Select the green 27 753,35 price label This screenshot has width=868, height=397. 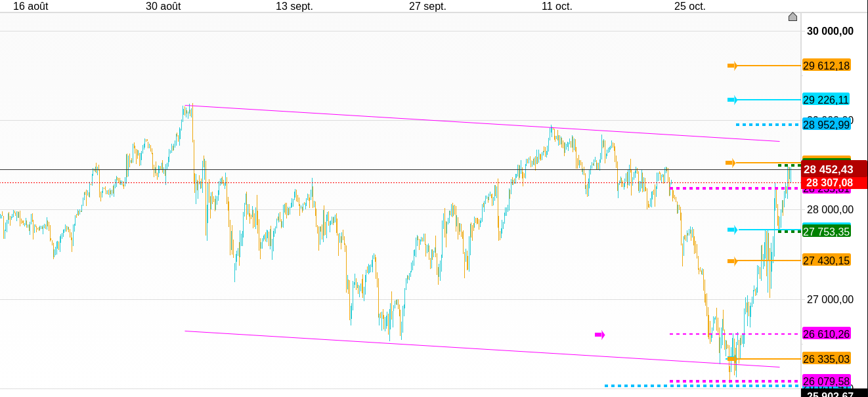pos(826,231)
